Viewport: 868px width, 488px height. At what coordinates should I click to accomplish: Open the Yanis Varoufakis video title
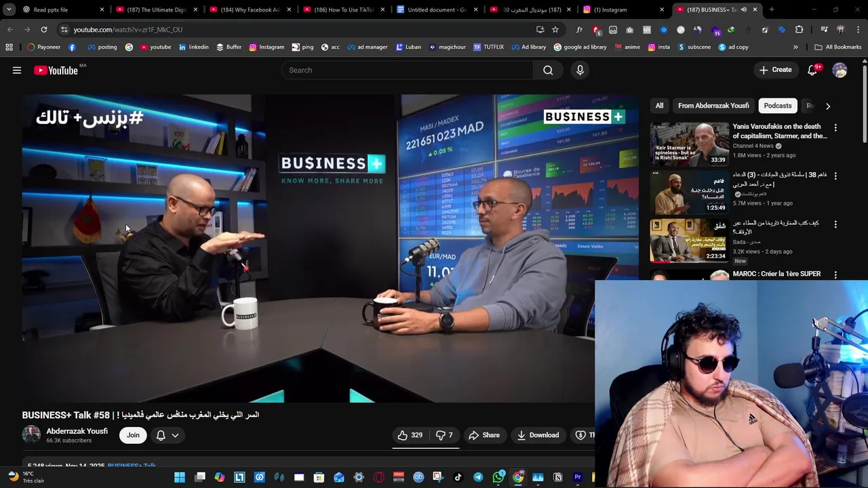(x=780, y=131)
